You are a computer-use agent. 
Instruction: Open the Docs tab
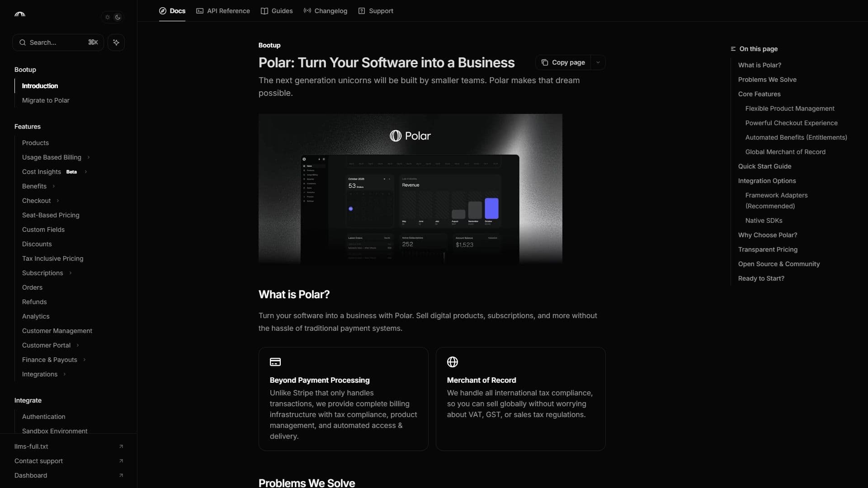click(172, 11)
